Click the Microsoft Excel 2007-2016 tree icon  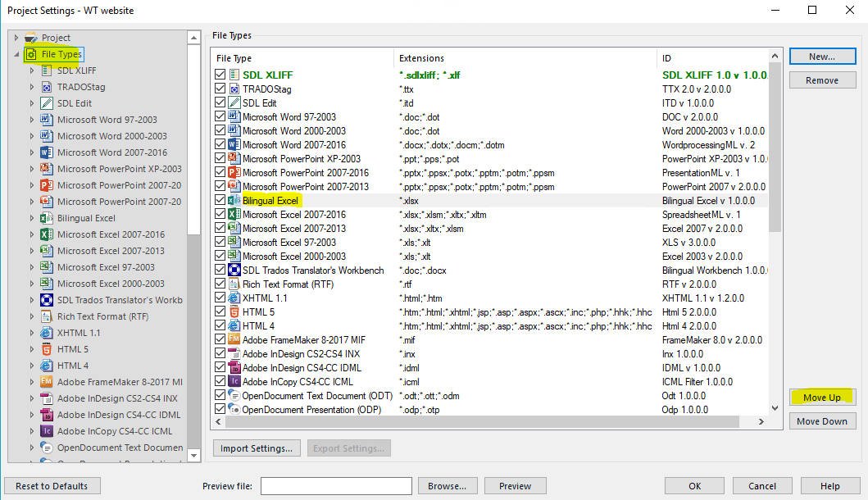click(47, 234)
